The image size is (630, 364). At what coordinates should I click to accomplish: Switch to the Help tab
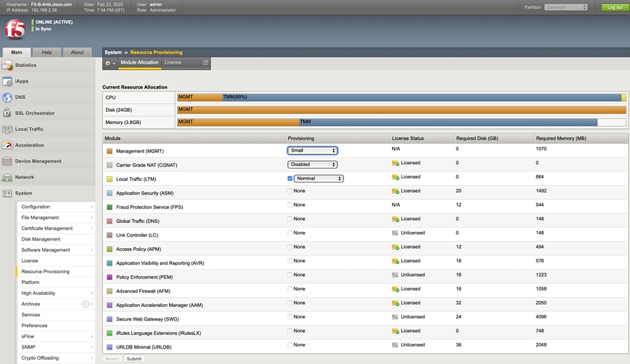click(47, 52)
